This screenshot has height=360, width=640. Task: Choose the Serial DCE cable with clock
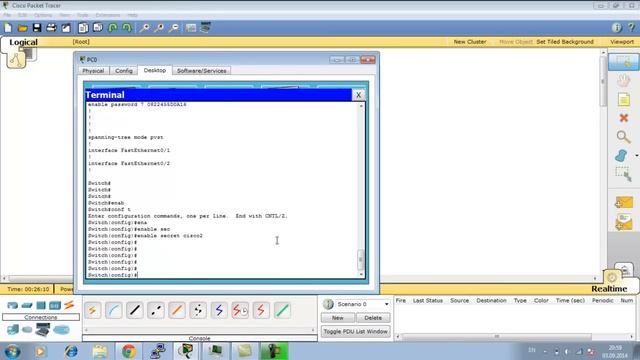[x=240, y=311]
